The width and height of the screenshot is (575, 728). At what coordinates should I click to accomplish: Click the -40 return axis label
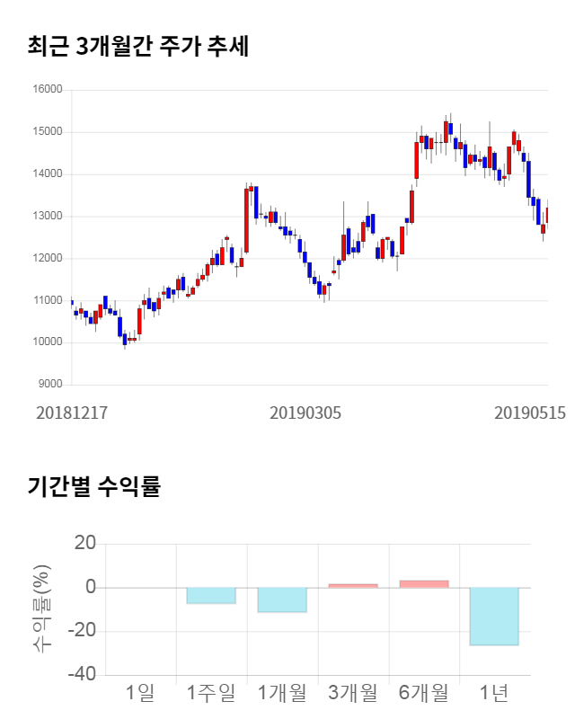click(83, 675)
